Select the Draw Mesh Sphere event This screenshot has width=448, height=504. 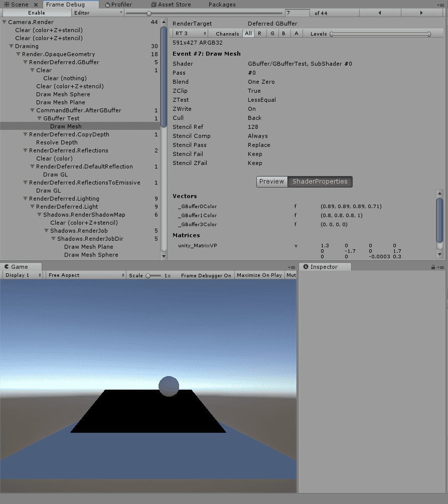(x=63, y=94)
